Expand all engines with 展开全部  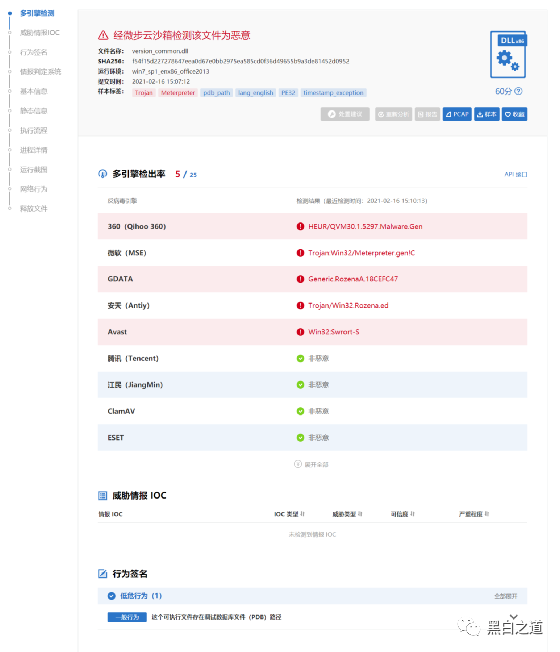311,464
